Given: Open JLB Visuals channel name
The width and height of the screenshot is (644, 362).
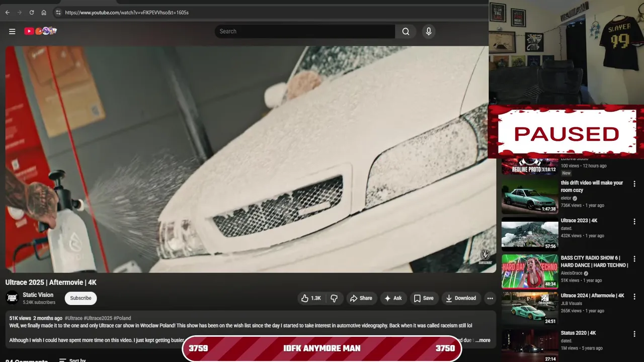Looking at the screenshot, I should click(571, 304).
